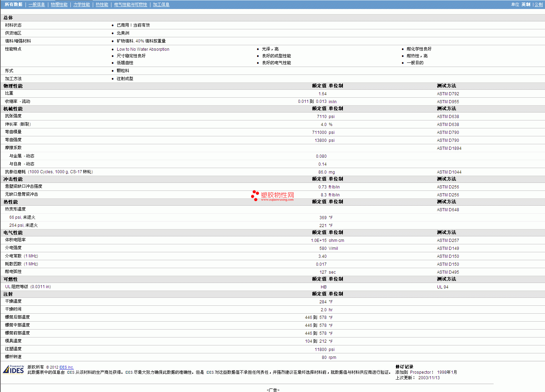Screen dimensions: 545x392
Task: Click the Prospector link in revision record
Action: coord(420,372)
